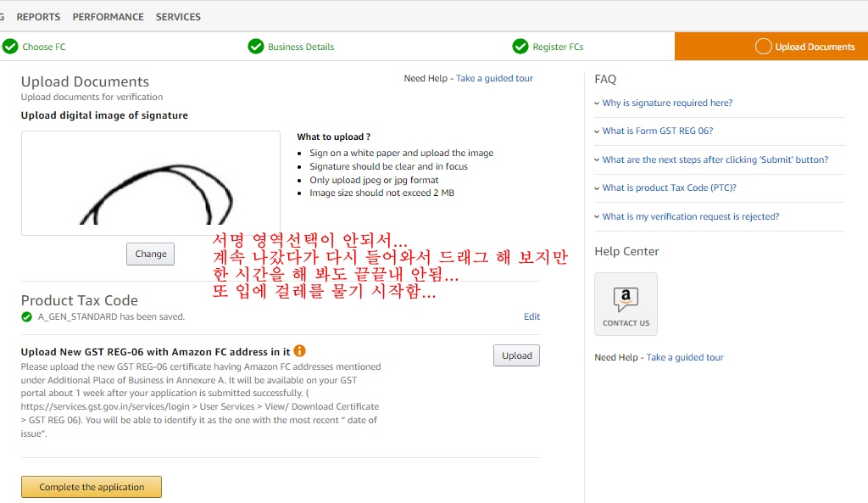Click green checkmark beside Business Details
Image resolution: width=868 pixels, height=503 pixels.
pyautogui.click(x=256, y=47)
